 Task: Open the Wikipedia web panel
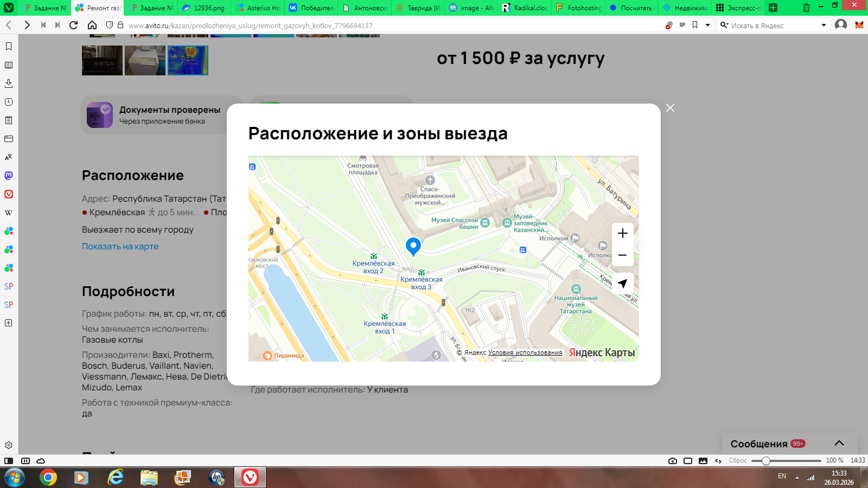pos(9,213)
